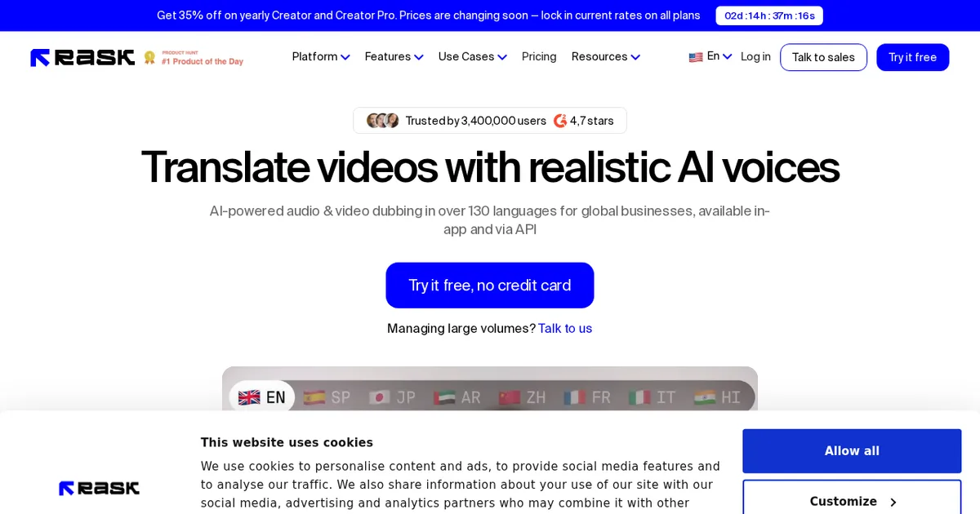Select the AR Arabic language chip
This screenshot has height=514, width=980.
click(x=457, y=397)
